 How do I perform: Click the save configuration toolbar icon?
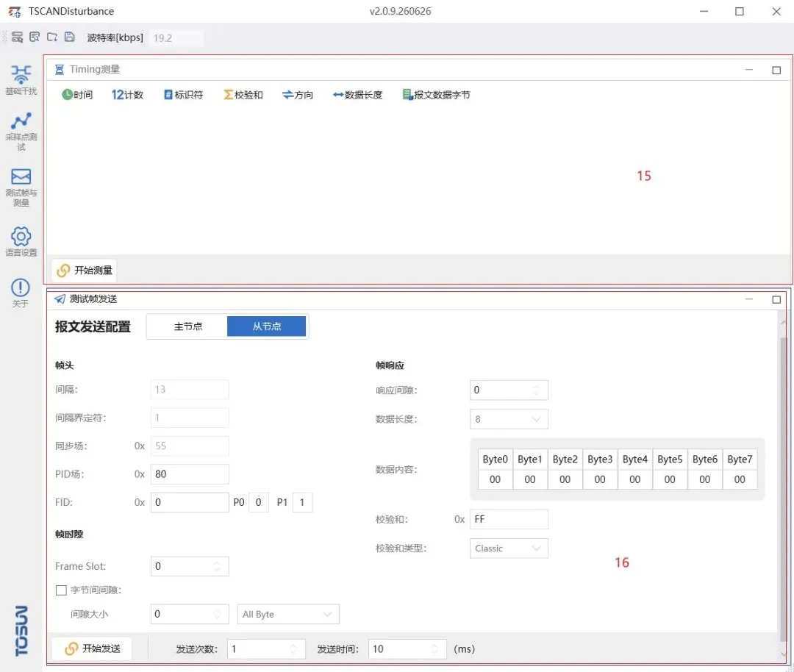point(69,37)
